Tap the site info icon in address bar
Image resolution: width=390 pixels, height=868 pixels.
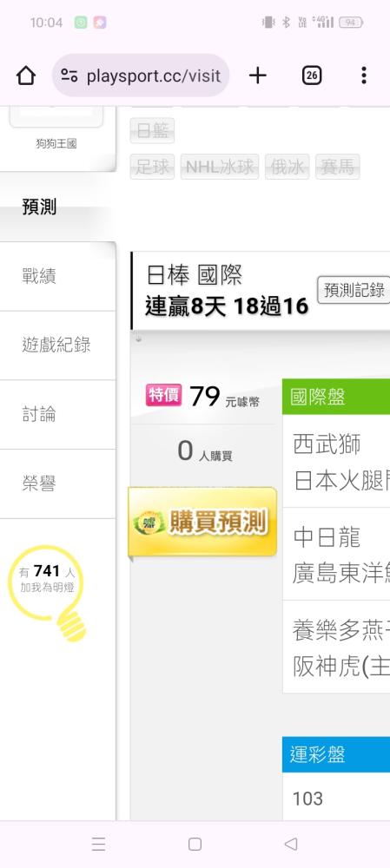point(69,76)
